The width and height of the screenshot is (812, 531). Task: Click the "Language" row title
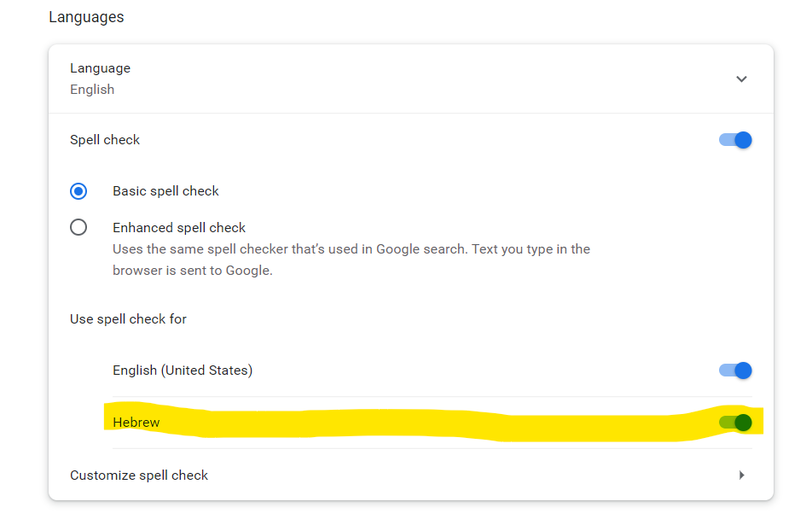tap(100, 68)
